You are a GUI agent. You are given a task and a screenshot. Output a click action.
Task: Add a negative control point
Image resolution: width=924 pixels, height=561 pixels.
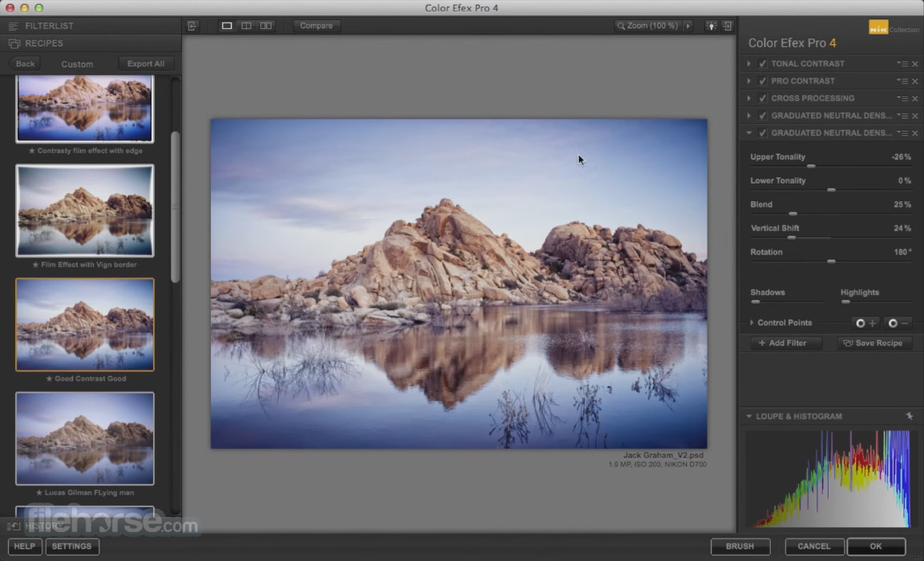click(x=898, y=323)
